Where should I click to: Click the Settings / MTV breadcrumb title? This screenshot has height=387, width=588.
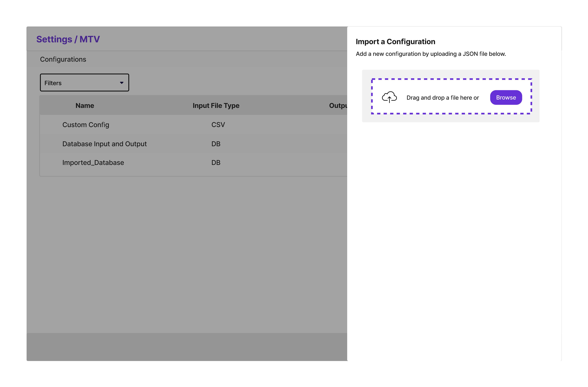coord(68,39)
